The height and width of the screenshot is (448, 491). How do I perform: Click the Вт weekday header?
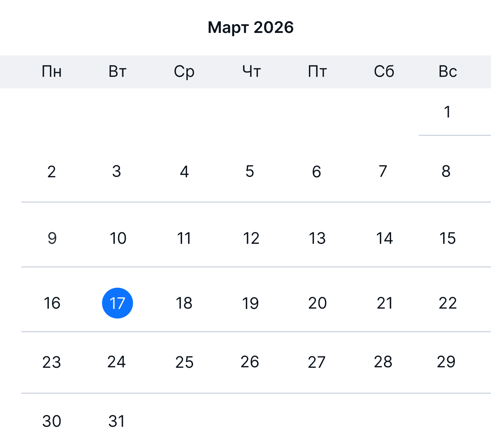[x=117, y=71]
